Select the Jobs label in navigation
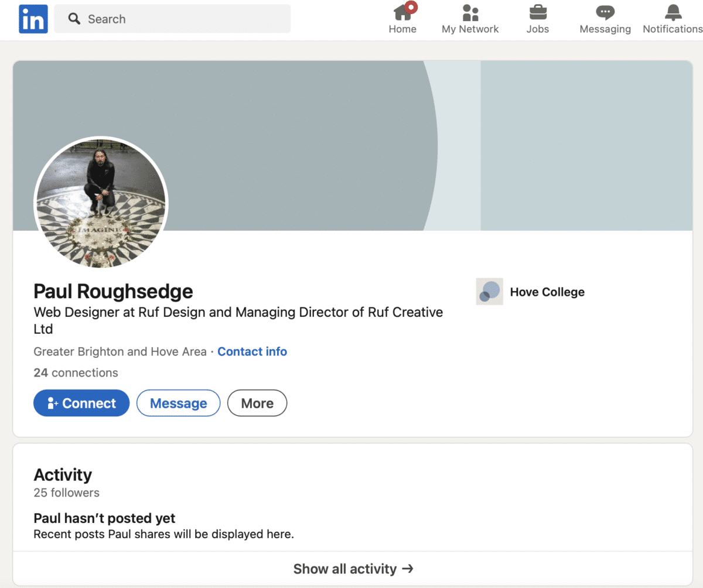This screenshot has width=703, height=588. coord(538,29)
